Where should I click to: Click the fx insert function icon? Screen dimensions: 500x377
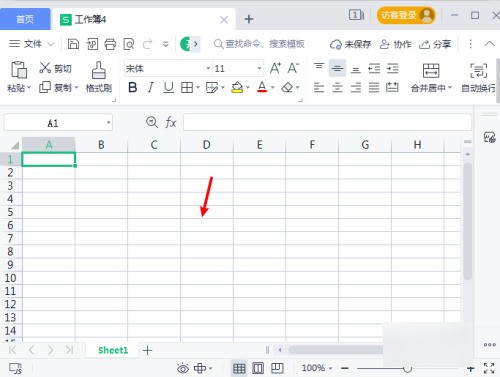tap(171, 122)
